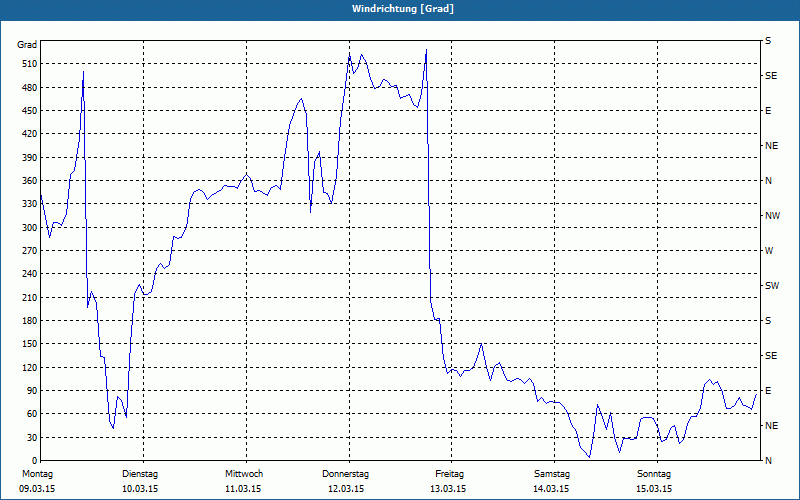Click the "Freitag" day label
800x500 pixels.
tap(449, 474)
